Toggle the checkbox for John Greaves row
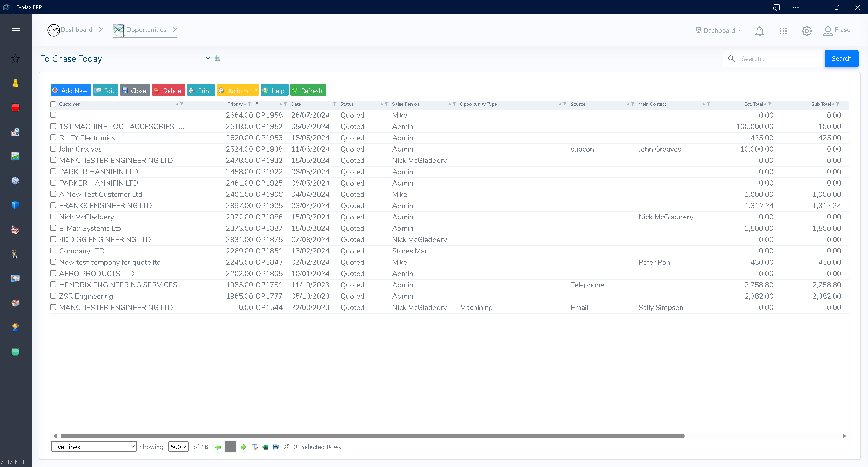868x467 pixels. click(x=53, y=149)
